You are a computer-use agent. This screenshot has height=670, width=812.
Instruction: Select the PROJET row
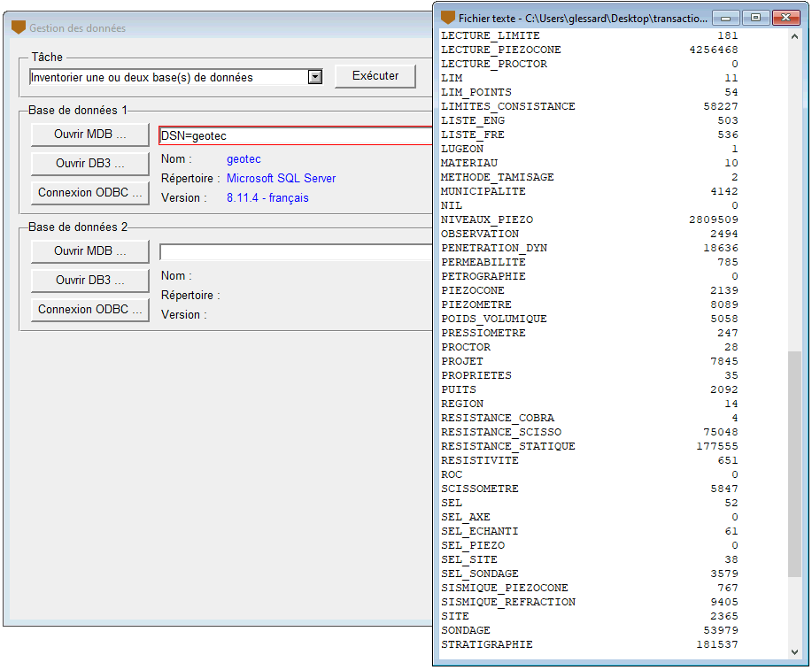[x=590, y=361]
